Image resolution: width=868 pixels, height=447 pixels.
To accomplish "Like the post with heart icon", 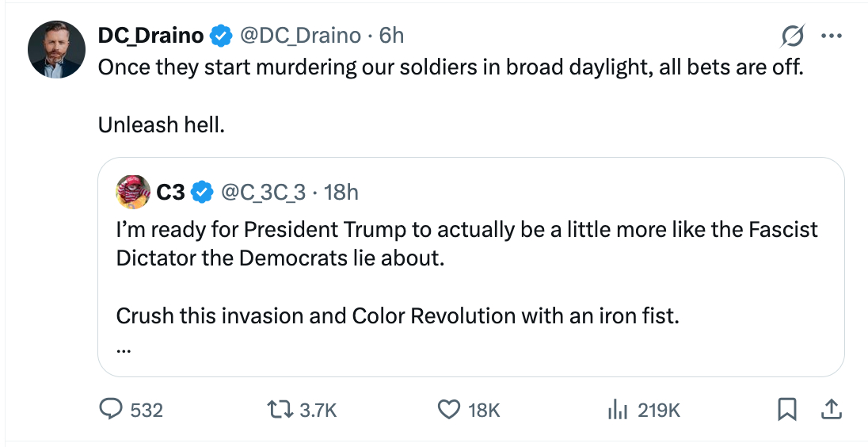I will (x=449, y=409).
